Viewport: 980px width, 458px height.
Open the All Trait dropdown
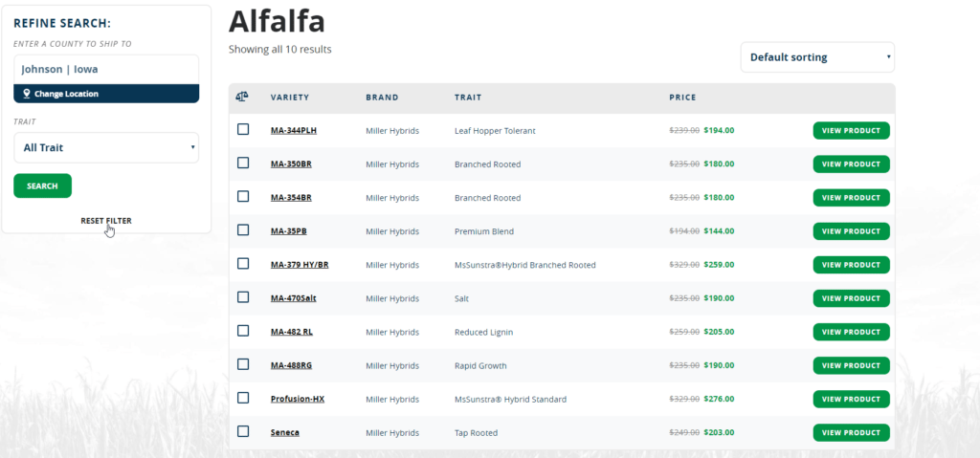[x=106, y=147]
